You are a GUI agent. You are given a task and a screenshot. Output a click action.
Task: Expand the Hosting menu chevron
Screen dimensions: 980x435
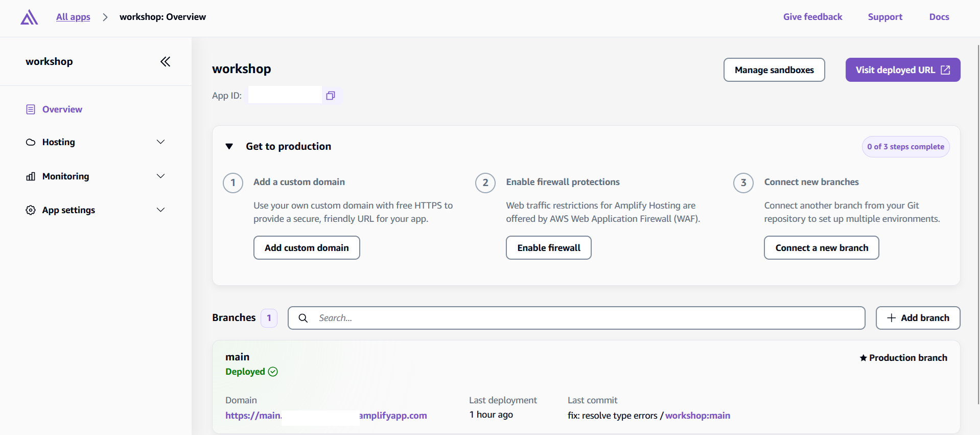coord(160,142)
